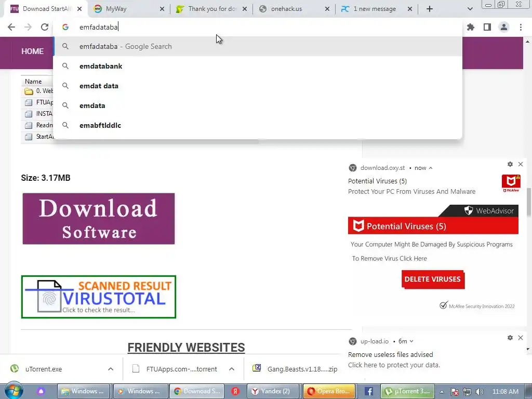532x399 pixels.
Task: Open the Yandex Я taskbar icon
Action: (235, 391)
